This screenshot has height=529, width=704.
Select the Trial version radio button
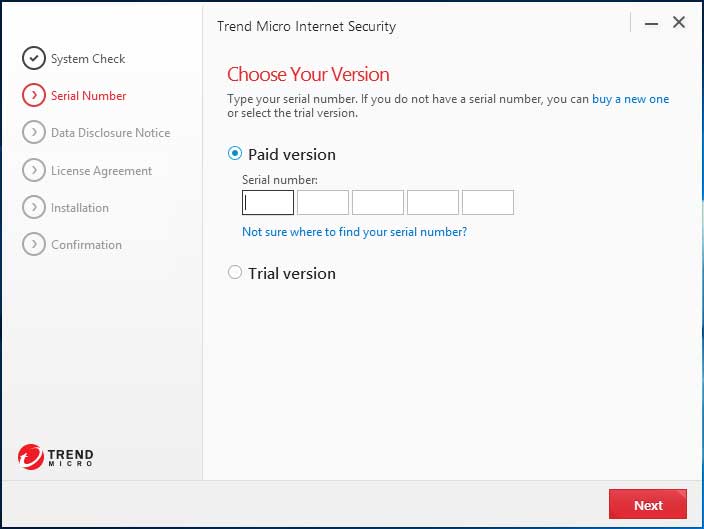pyautogui.click(x=235, y=272)
